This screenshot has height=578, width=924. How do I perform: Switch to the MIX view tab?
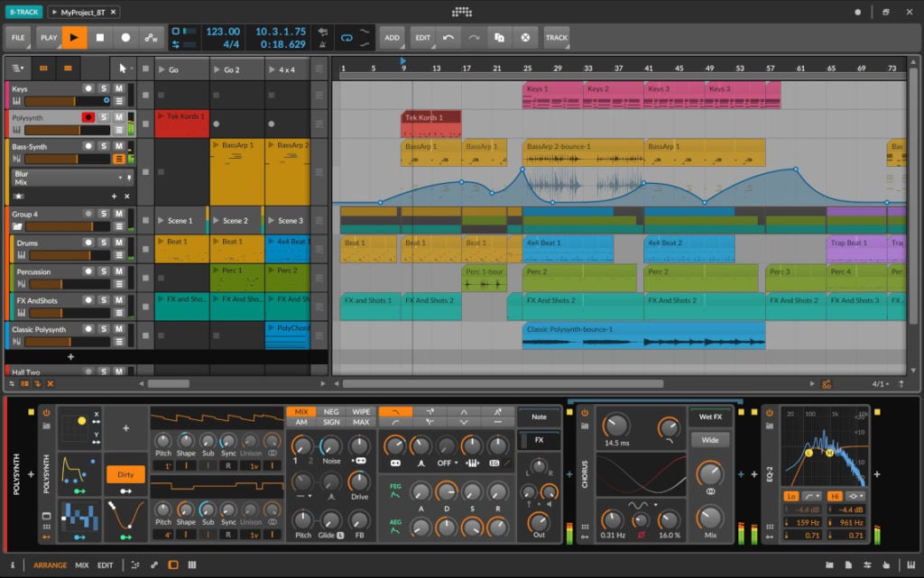coord(82,565)
